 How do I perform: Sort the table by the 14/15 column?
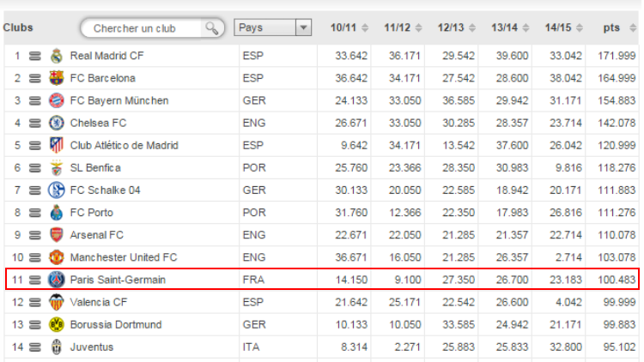(x=563, y=28)
